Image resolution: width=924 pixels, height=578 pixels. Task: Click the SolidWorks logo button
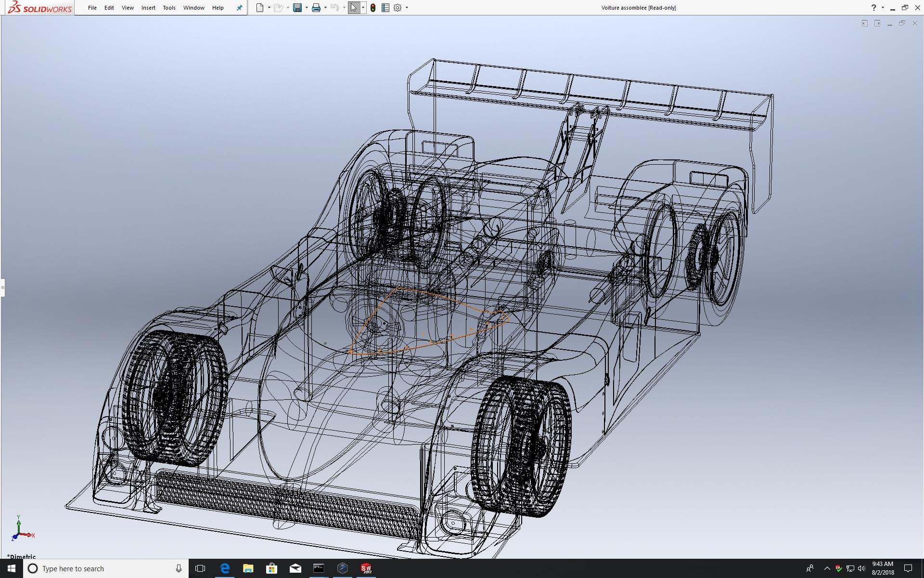pyautogui.click(x=39, y=8)
